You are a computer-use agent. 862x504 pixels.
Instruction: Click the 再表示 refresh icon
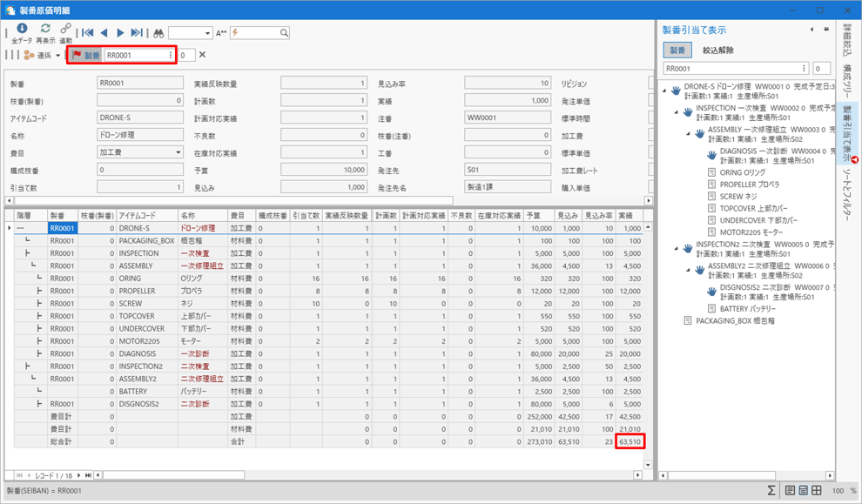pyautogui.click(x=45, y=30)
